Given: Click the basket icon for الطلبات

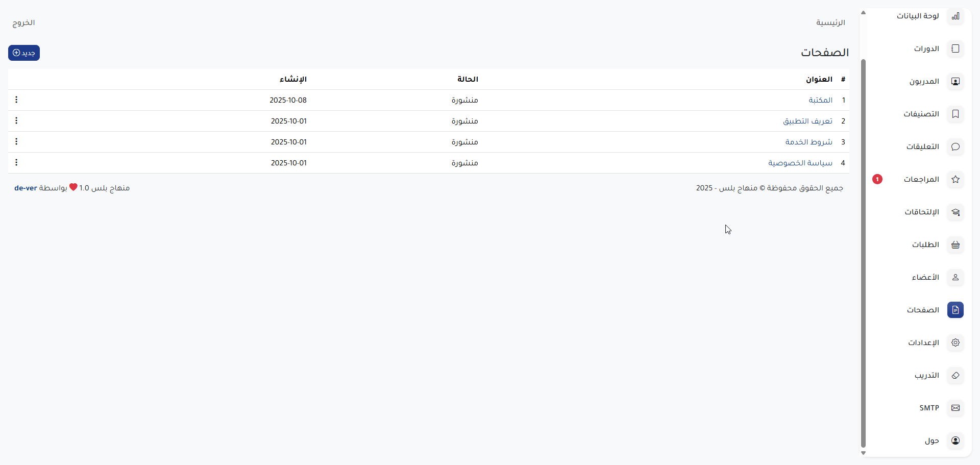Looking at the screenshot, I should click(x=955, y=245).
